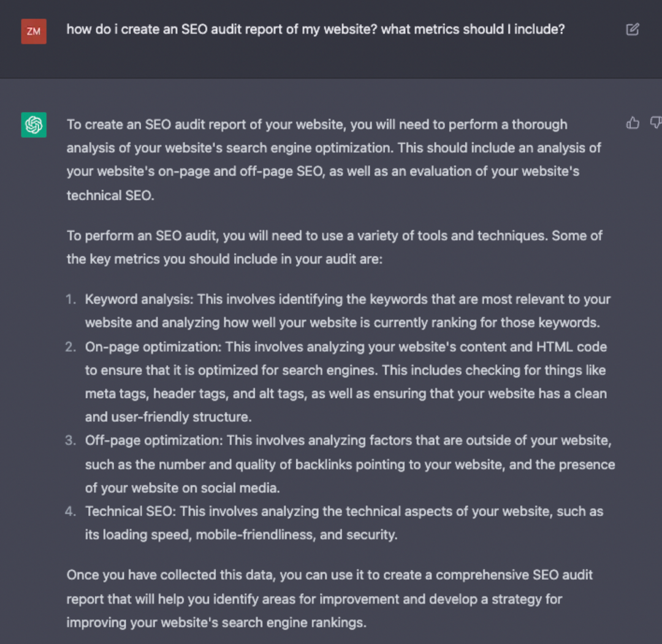Click the list number 2 marker

70,347
